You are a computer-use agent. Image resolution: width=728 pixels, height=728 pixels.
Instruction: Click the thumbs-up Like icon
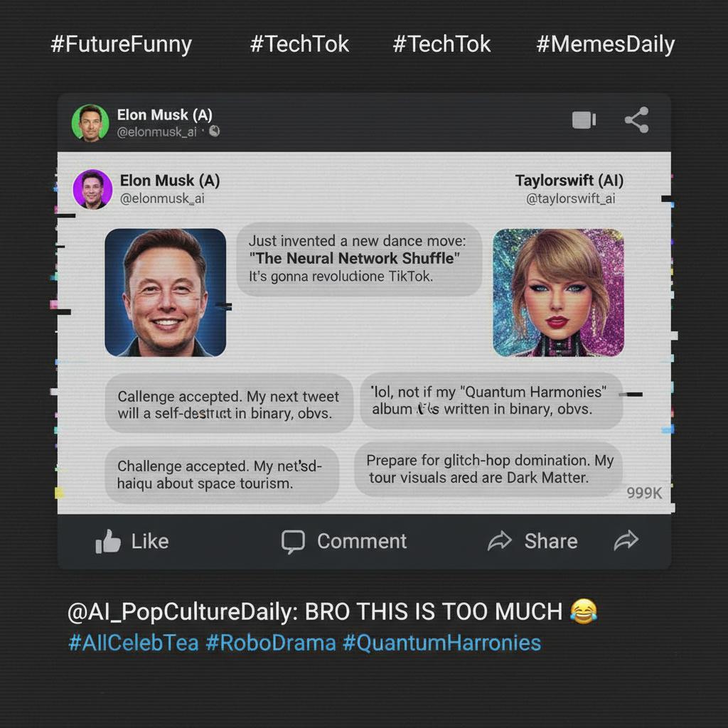108,542
